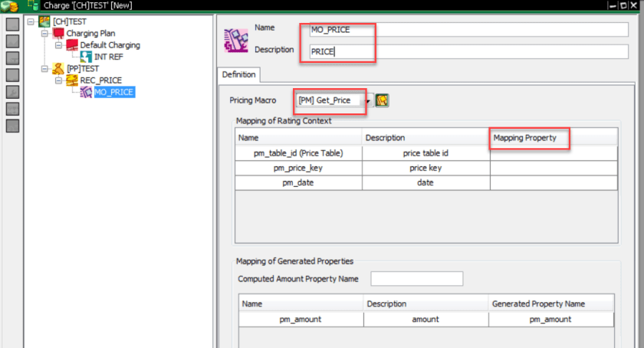
Task: Click the greyed wrench button in the left toolbar
Action: pos(12,92)
